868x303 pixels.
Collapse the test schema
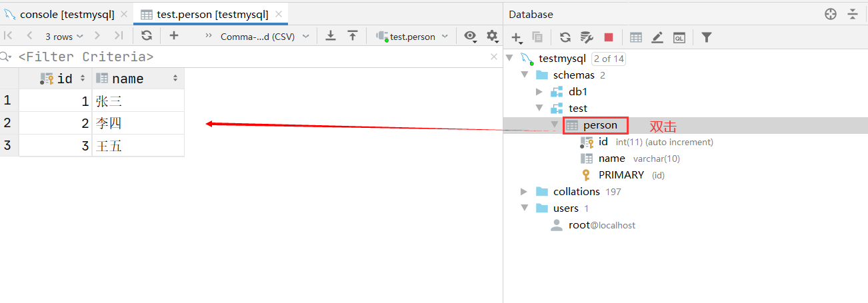pos(540,109)
